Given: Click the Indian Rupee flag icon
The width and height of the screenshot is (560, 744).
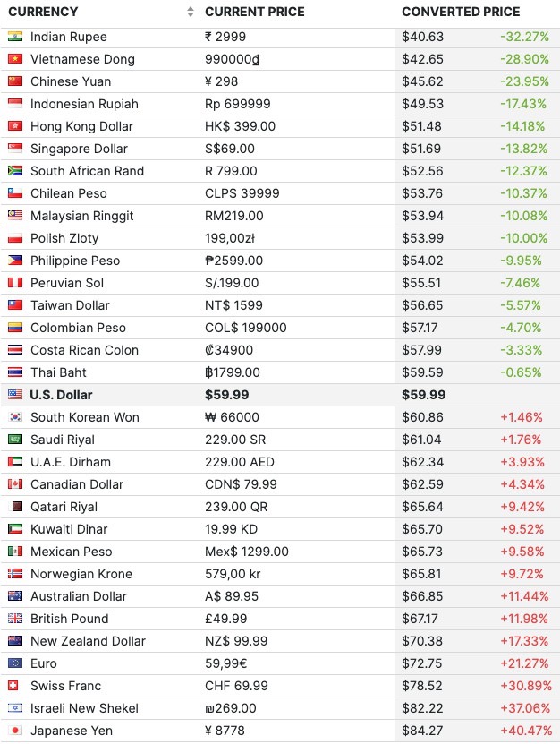Looking at the screenshot, I should [14, 37].
